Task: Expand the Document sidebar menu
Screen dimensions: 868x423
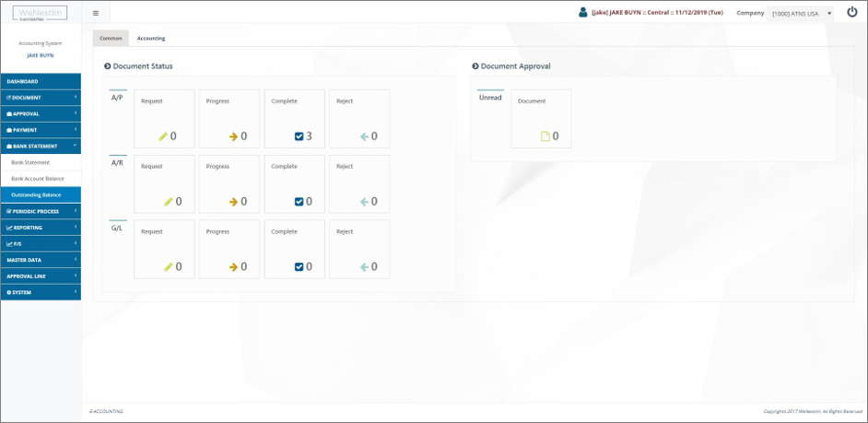Action: pos(41,98)
